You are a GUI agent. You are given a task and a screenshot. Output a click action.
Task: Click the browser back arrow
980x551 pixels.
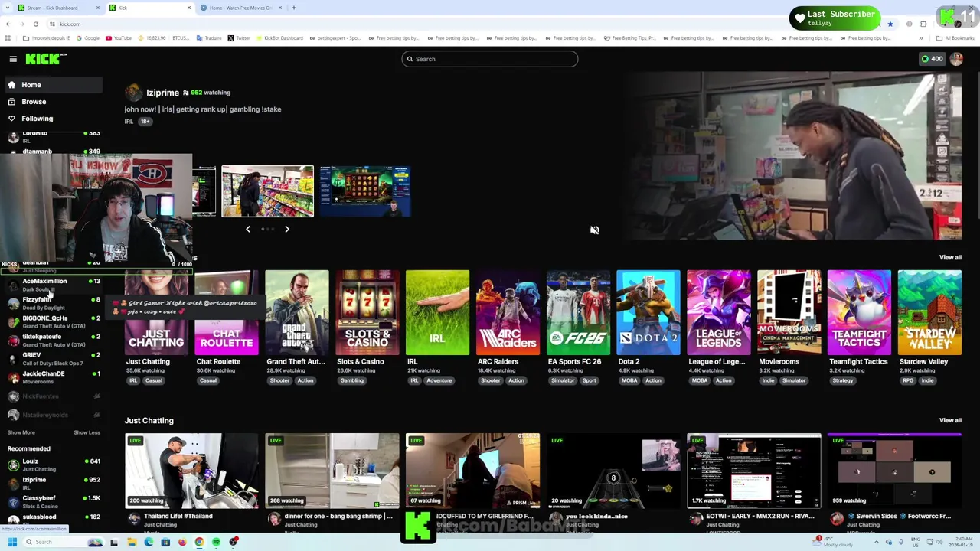pyautogui.click(x=8, y=24)
